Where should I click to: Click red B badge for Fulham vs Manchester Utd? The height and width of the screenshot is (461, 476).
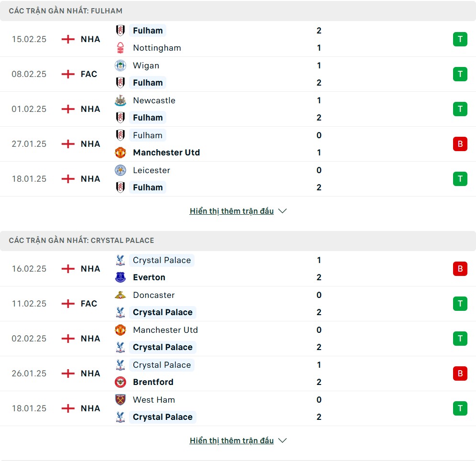[x=460, y=144]
